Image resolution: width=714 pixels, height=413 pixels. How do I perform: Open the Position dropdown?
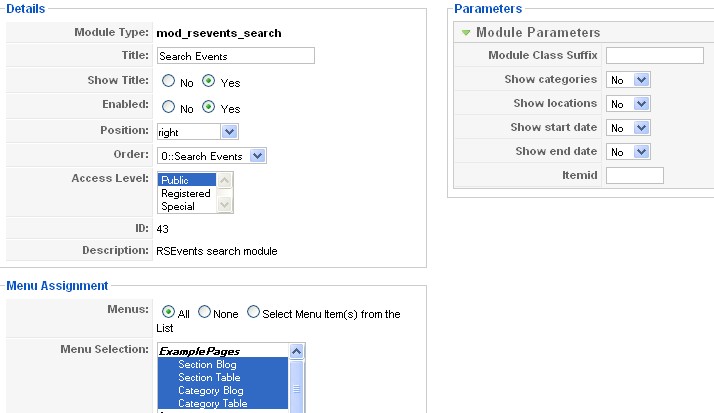pyautogui.click(x=197, y=131)
